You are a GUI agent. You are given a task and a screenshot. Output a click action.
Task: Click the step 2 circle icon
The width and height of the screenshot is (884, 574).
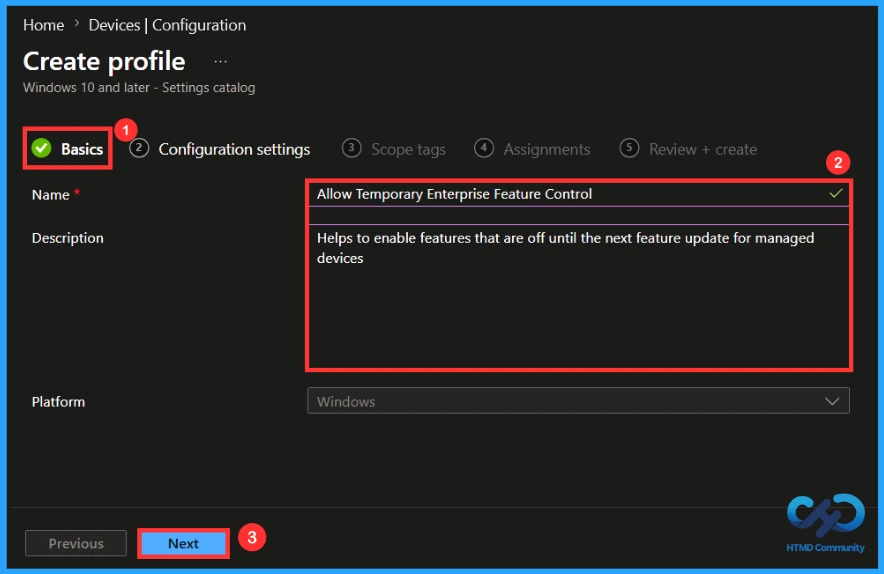(x=139, y=148)
